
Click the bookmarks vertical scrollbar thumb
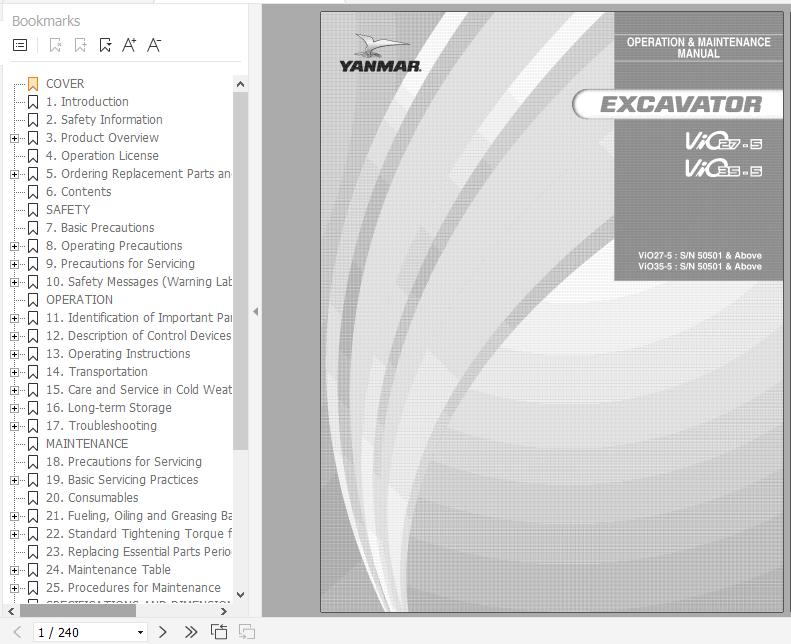tap(241, 270)
